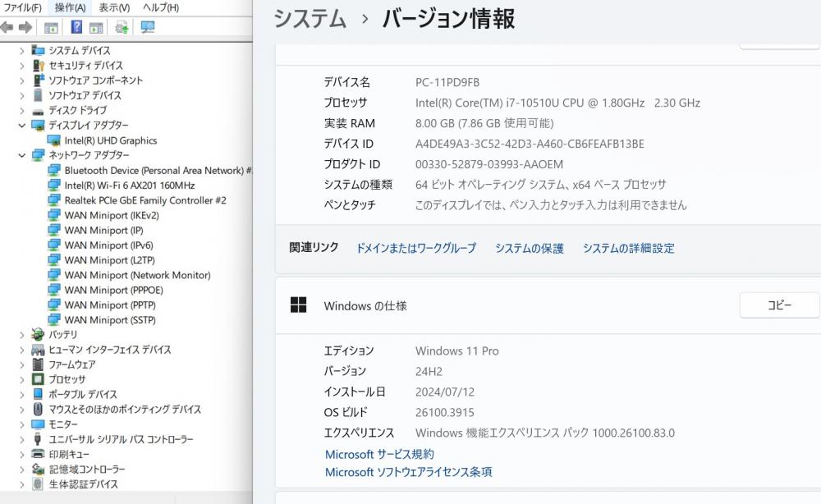Click the device ID starting with A4DE49A3
This screenshot has width=821, height=504.
pyautogui.click(x=530, y=144)
